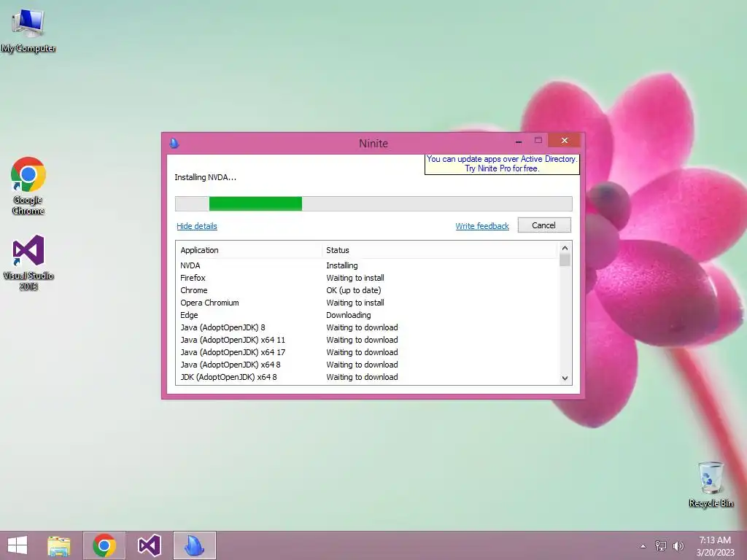This screenshot has height=560, width=747.
Task: Click the Ninite title bar app icon
Action: [x=174, y=143]
